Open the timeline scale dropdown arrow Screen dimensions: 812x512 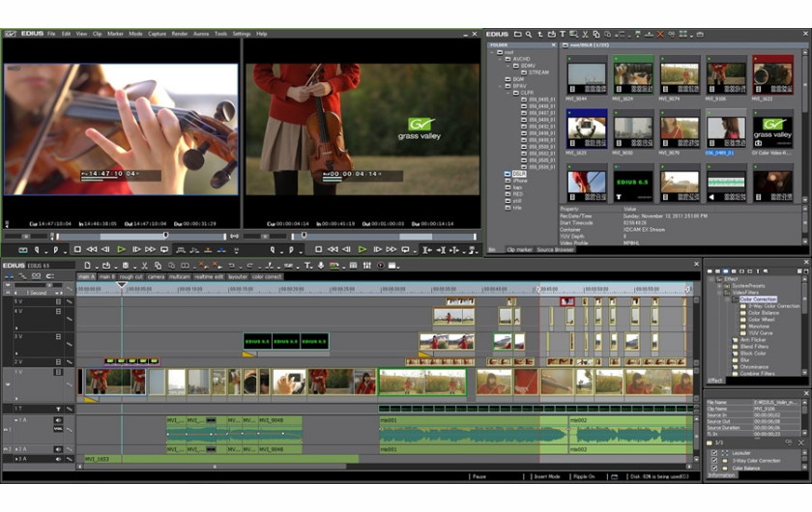(56, 293)
